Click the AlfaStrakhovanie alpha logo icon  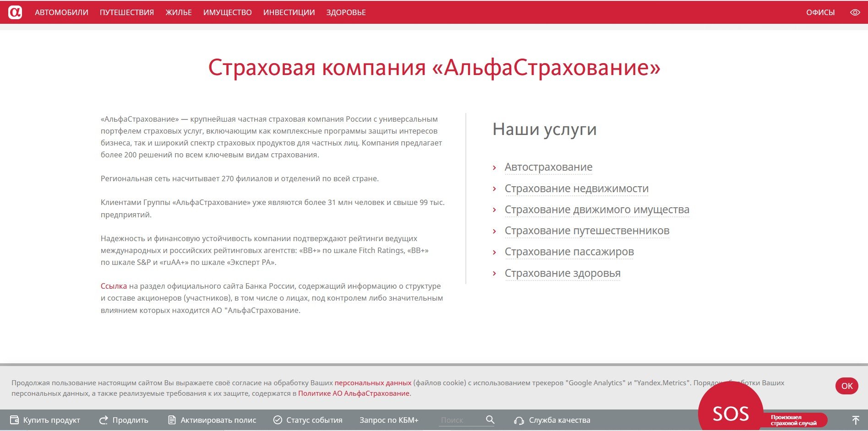[x=15, y=12]
